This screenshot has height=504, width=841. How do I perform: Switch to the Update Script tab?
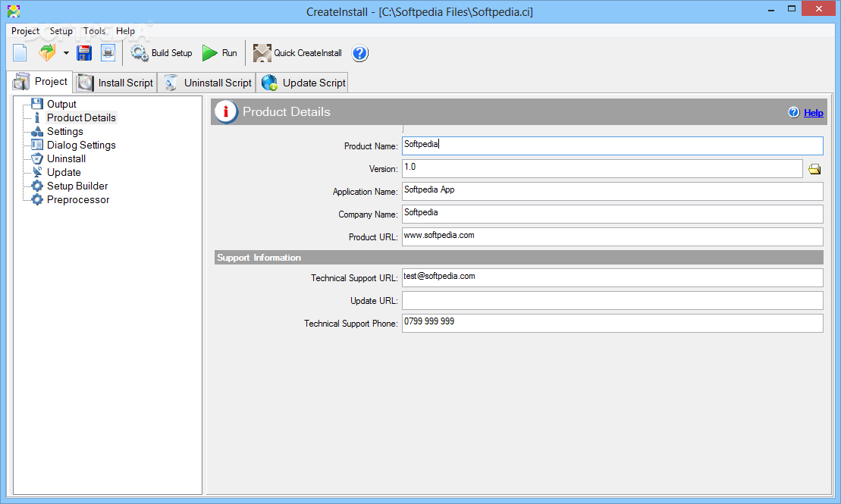tap(303, 83)
